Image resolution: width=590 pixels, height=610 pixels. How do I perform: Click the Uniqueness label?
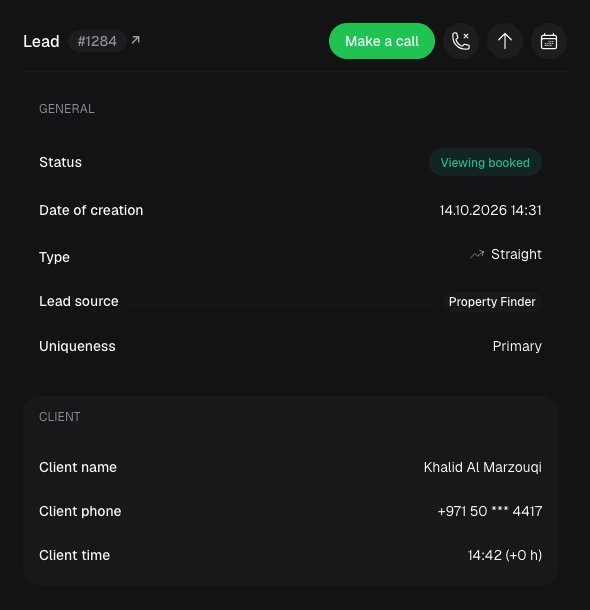pos(77,346)
